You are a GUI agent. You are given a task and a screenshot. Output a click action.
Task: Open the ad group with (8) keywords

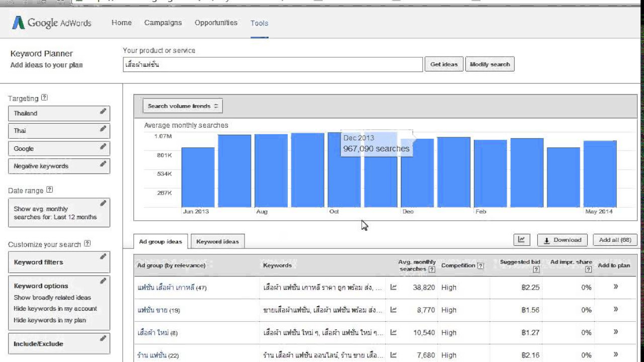pyautogui.click(x=157, y=333)
